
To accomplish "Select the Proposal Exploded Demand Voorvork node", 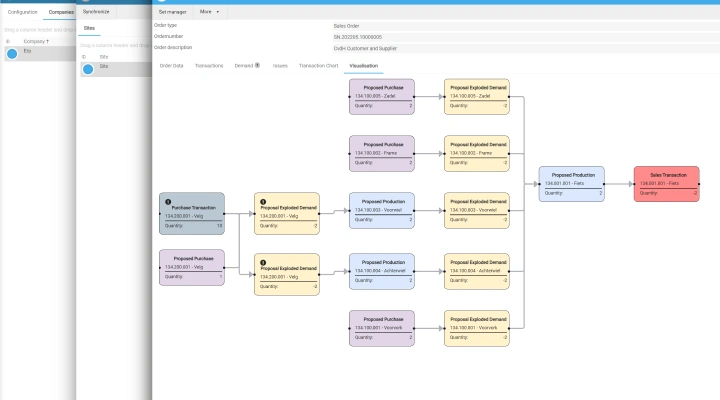I will click(x=477, y=329).
